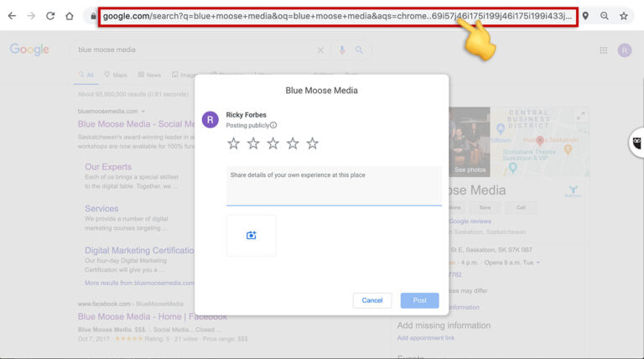This screenshot has height=359, width=644.
Task: Switch to the News tab
Action: pos(149,75)
